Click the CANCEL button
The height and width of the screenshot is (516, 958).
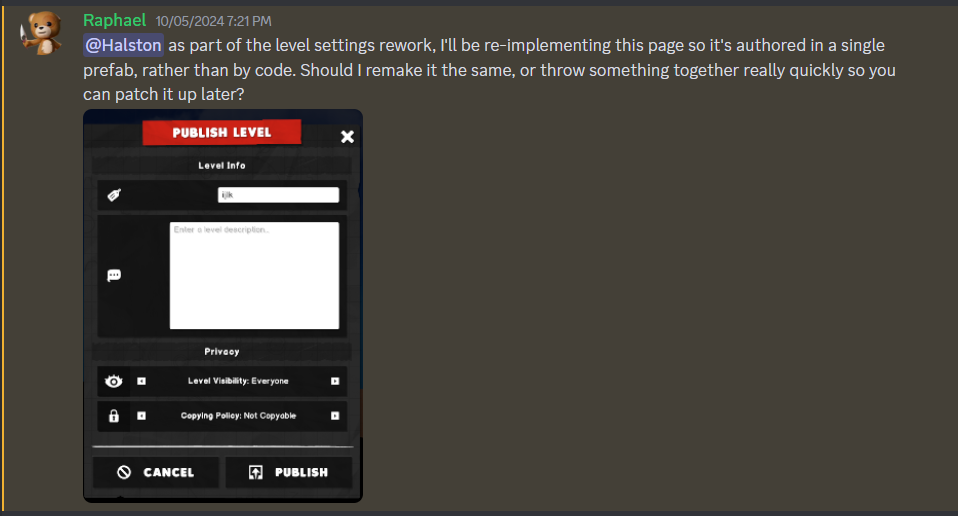click(156, 472)
